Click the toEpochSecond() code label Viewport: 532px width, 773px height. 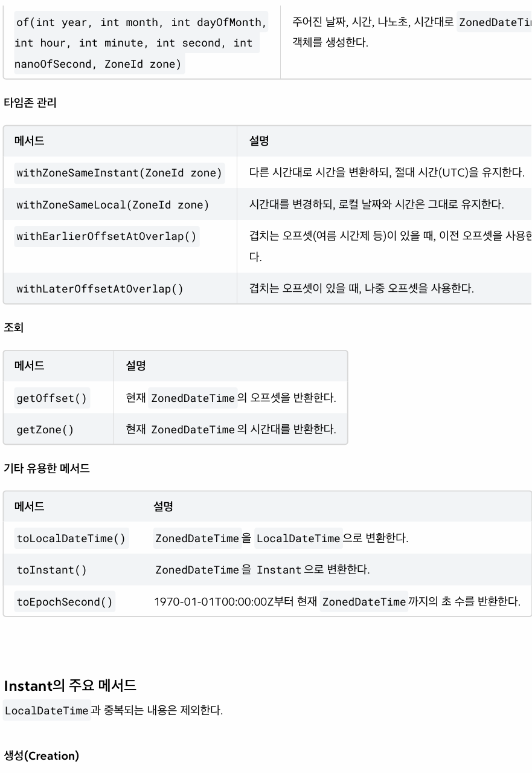tap(65, 602)
